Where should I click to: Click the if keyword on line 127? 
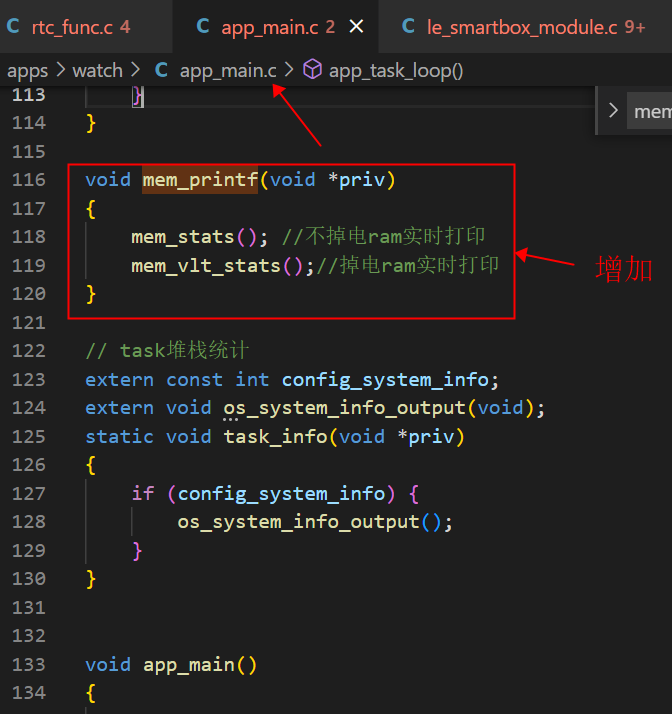[x=143, y=494]
